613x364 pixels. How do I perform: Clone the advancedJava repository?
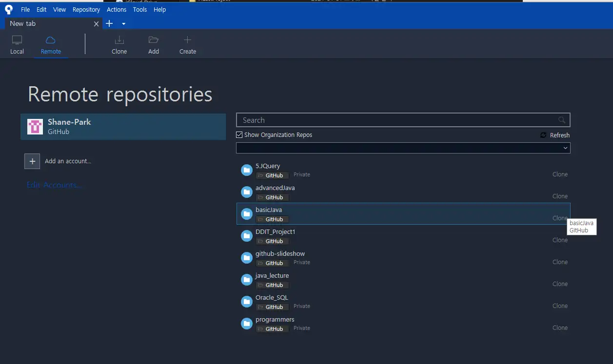point(560,196)
